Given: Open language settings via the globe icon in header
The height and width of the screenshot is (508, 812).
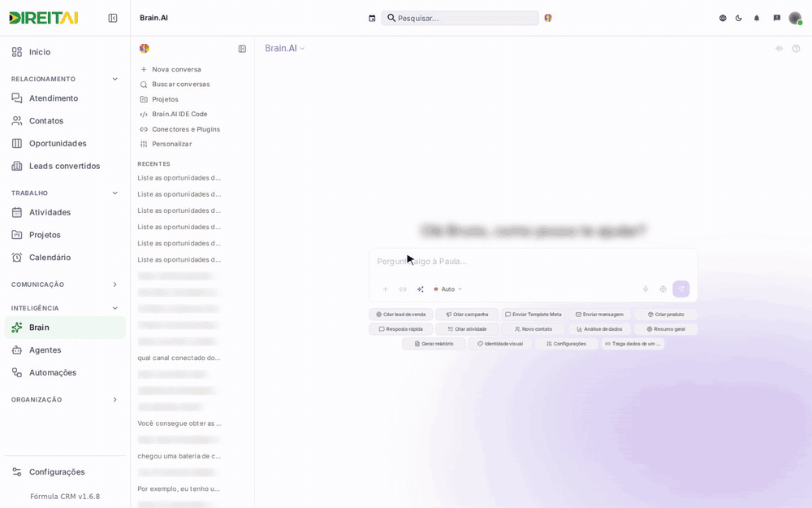Looking at the screenshot, I should [x=723, y=18].
